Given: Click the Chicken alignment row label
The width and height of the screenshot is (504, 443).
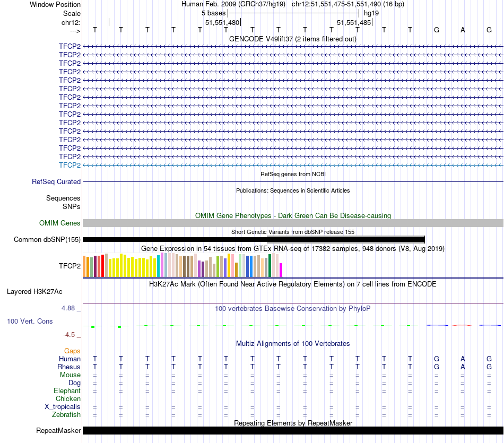Looking at the screenshot, I should pyautogui.click(x=68, y=398).
